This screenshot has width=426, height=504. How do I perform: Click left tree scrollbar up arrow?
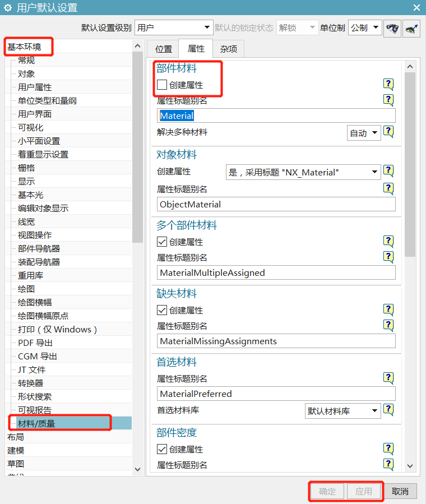(x=137, y=46)
